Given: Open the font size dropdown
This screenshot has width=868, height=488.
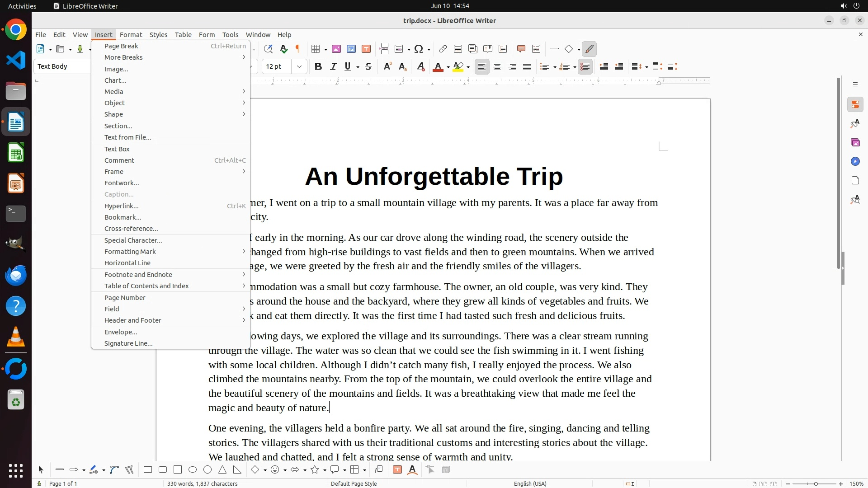Looking at the screenshot, I should [299, 66].
